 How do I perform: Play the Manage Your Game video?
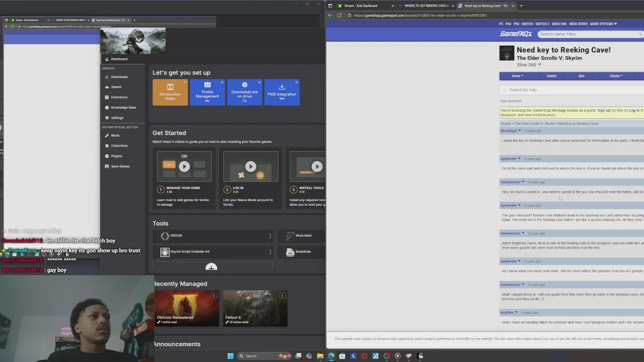[184, 167]
